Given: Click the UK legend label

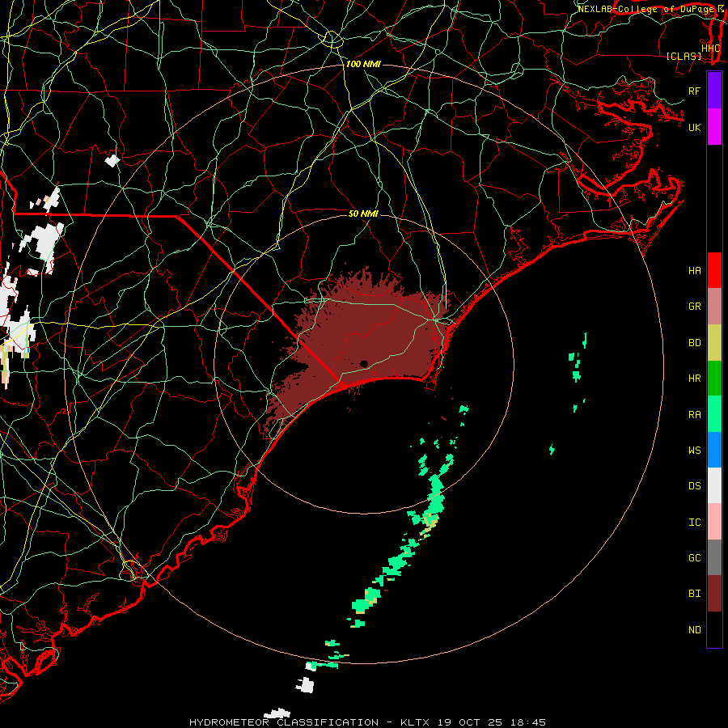Looking at the screenshot, I should pyautogui.click(x=694, y=127).
